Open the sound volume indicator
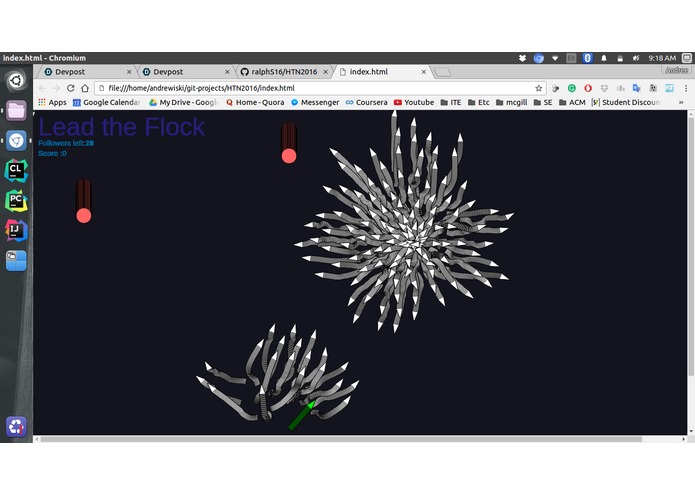The image size is (695, 494). (636, 58)
